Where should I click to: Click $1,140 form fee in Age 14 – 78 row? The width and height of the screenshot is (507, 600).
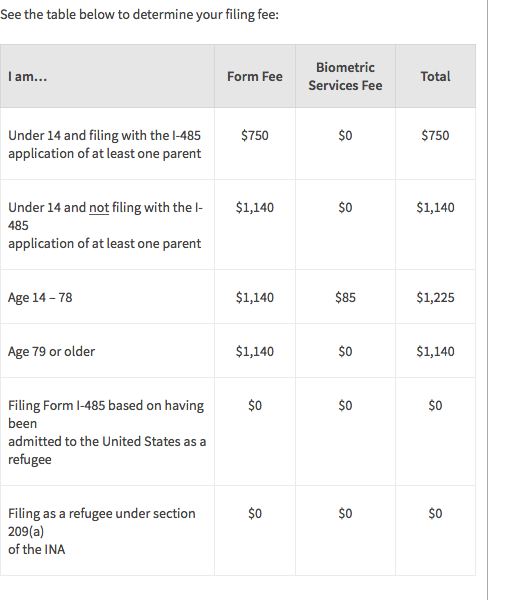tap(255, 297)
